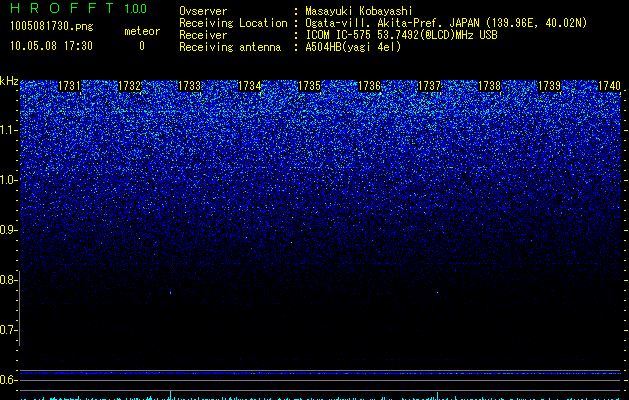Click the 1738 time marker

(x=489, y=86)
